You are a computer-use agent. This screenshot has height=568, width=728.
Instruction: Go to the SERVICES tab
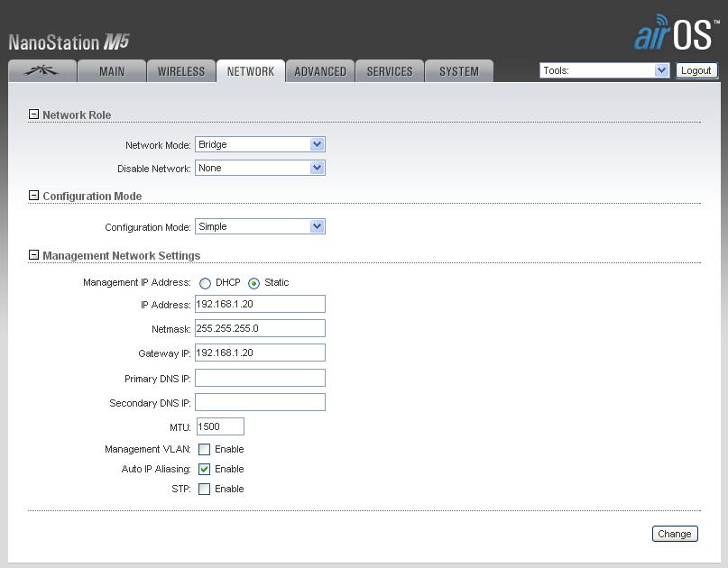[390, 71]
